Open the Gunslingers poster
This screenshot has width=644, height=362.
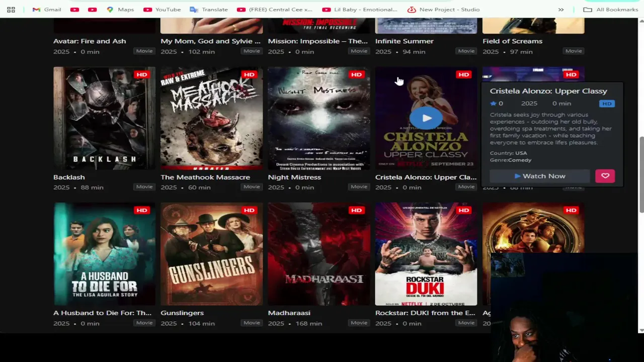211,254
